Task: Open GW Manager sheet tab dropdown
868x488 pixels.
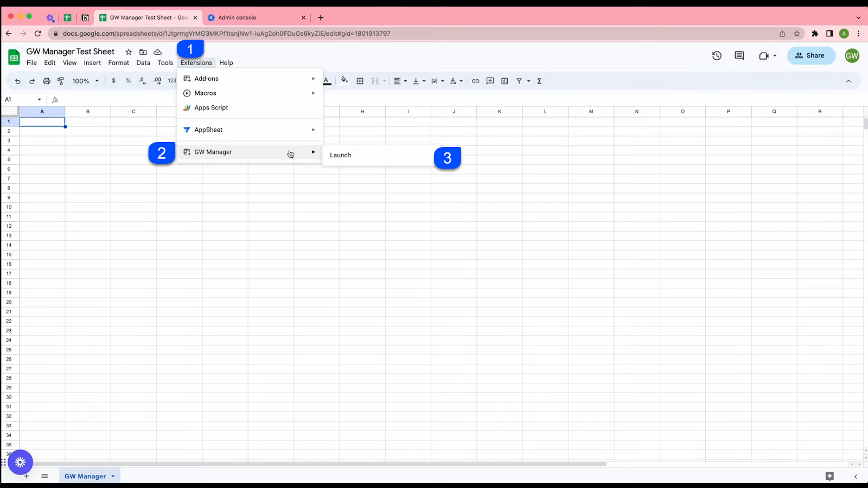Action: pos(113,476)
